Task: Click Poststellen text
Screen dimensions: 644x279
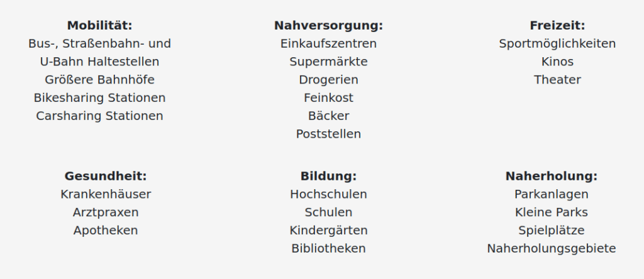Action: (328, 134)
